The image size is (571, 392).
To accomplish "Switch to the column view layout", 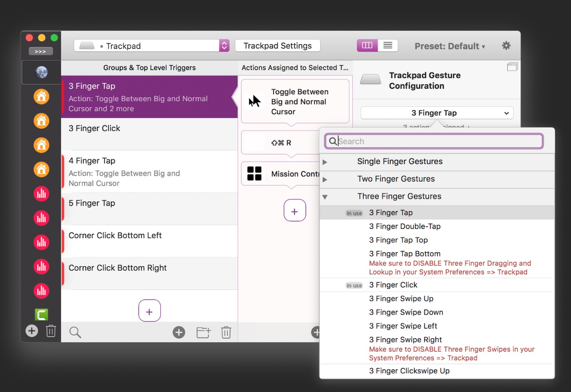I will [367, 45].
